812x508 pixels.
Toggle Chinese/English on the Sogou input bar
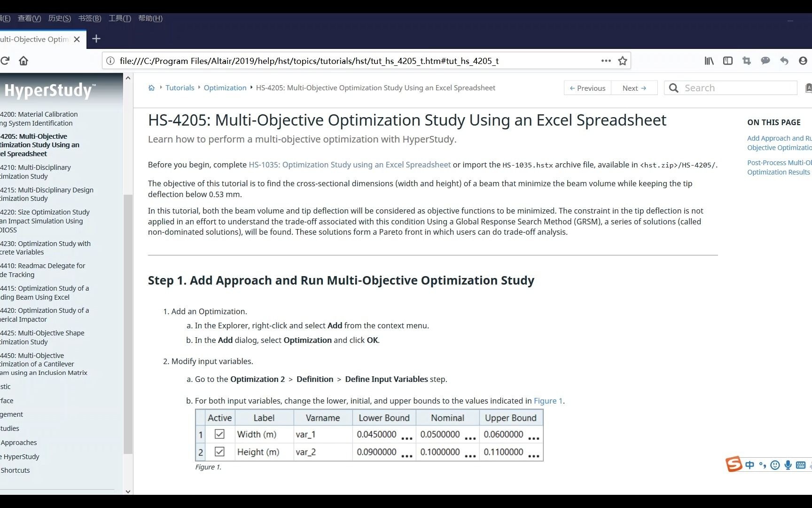[750, 465]
